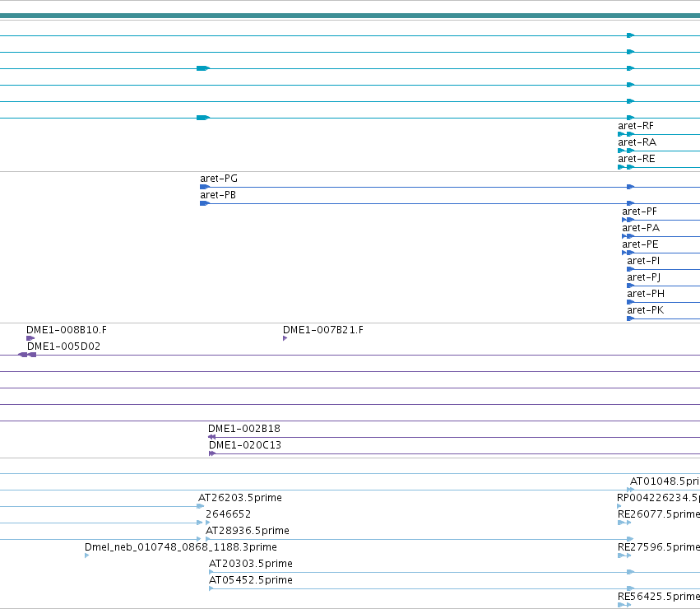Image resolution: width=700 pixels, height=609 pixels.
Task: Select the DME1-002B18 label
Action: 244,429
